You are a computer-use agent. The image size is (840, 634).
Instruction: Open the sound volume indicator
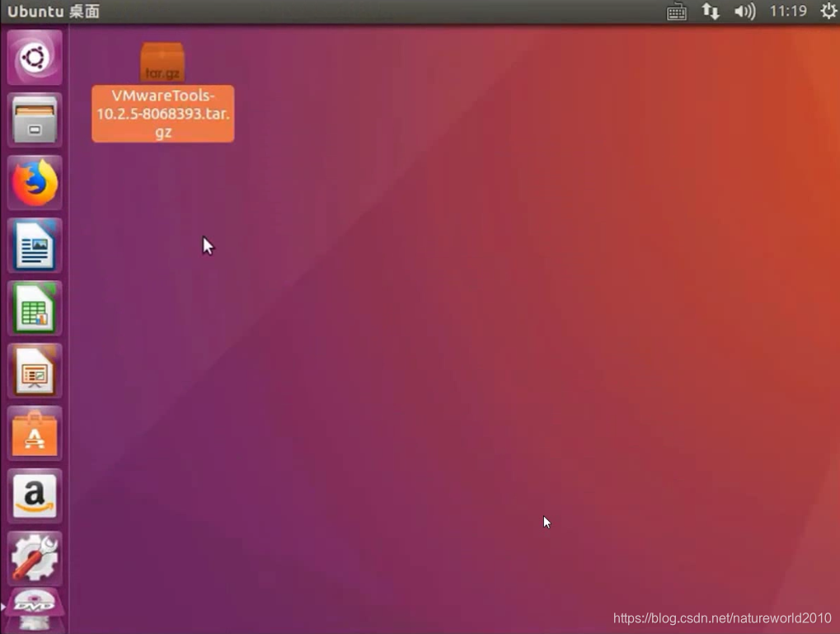click(744, 12)
